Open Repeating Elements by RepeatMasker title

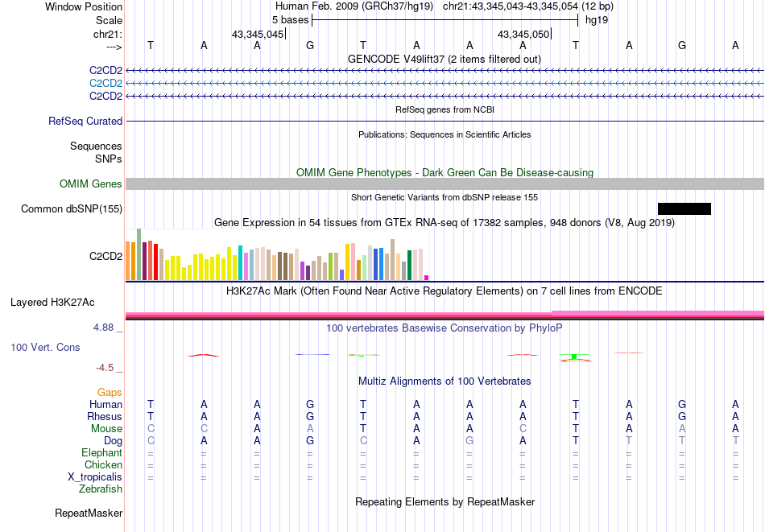[445, 501]
